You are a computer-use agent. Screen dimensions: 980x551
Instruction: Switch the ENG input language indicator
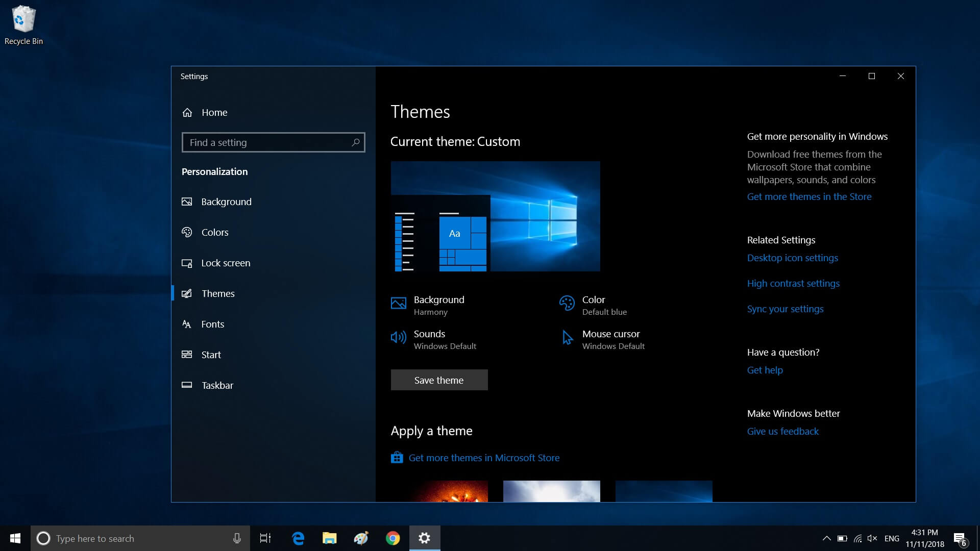click(x=892, y=538)
